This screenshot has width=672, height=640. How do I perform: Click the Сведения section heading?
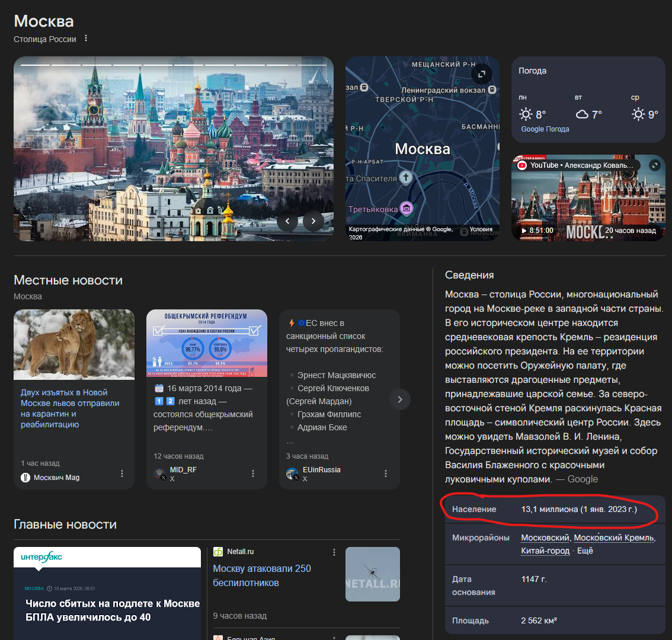[469, 275]
